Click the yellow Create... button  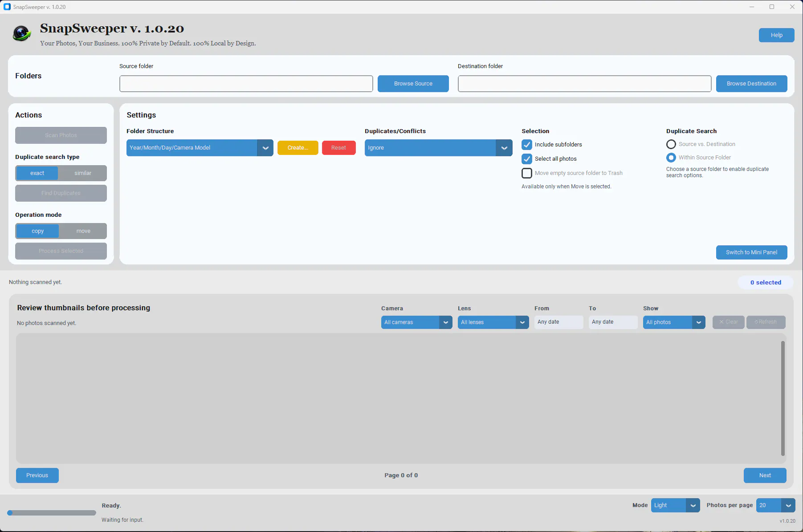[x=298, y=148]
